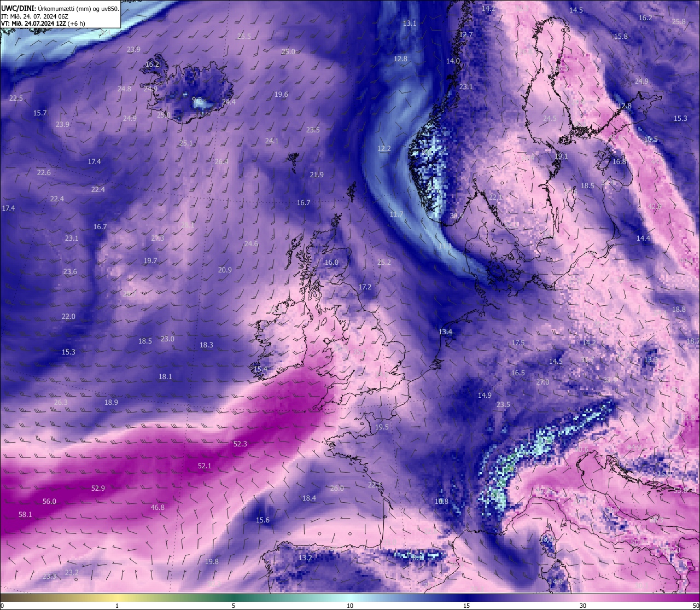Click the 17.2 value label
The width and height of the screenshot is (700, 610).
[x=365, y=287]
